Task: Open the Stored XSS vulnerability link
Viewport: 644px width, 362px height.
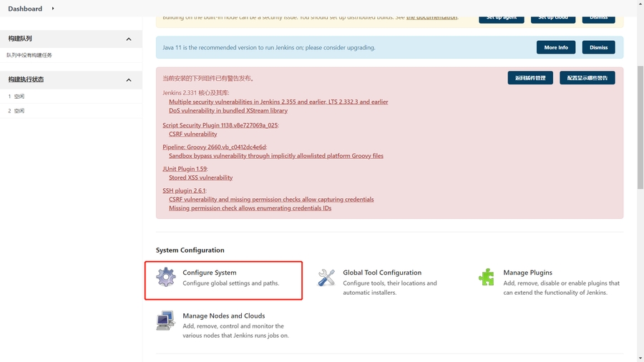Action: coord(200,177)
